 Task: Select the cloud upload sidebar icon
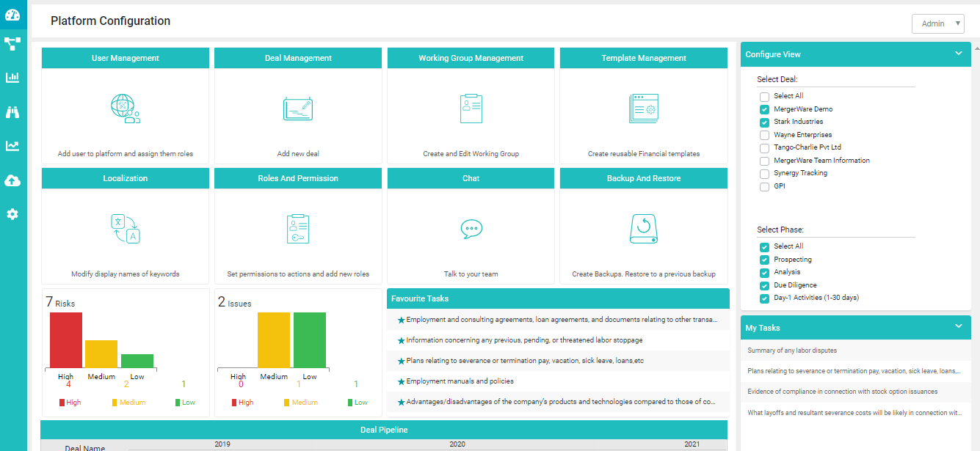tap(13, 180)
